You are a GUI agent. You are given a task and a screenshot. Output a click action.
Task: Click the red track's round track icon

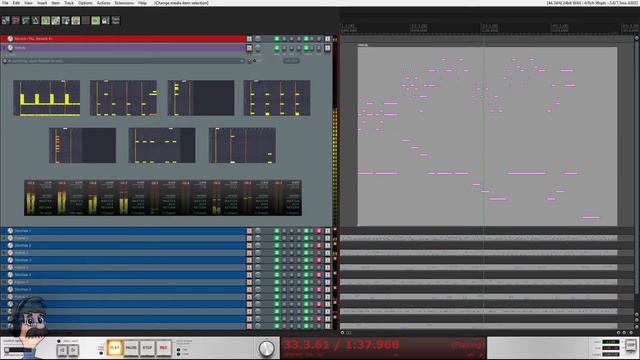click(10, 39)
